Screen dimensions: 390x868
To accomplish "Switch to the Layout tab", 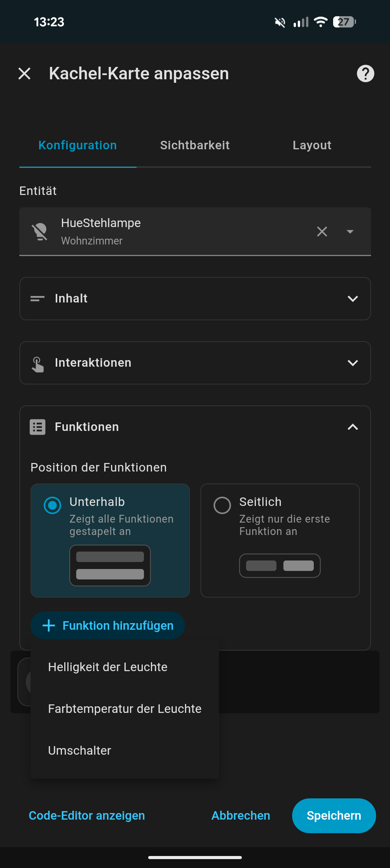I will (x=312, y=145).
